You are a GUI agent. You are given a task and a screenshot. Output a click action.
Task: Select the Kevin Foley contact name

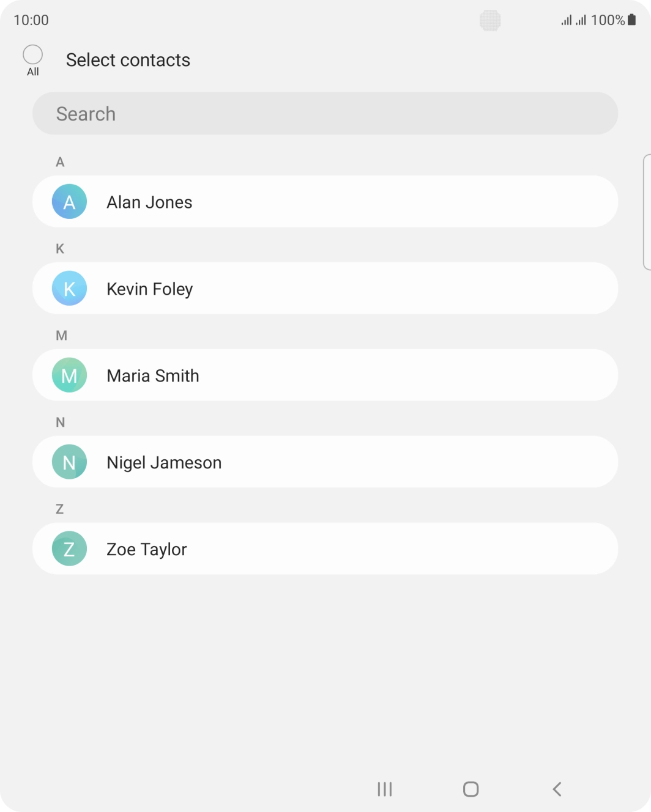coord(149,289)
